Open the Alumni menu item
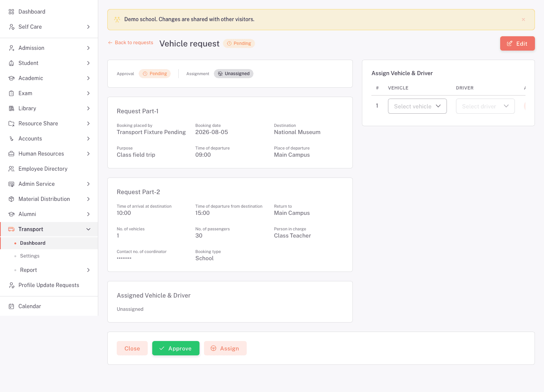The image size is (544, 392). (49, 214)
